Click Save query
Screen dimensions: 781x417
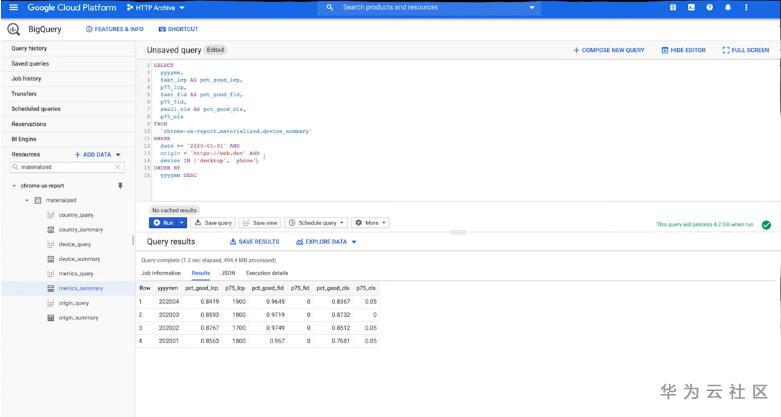pos(213,223)
